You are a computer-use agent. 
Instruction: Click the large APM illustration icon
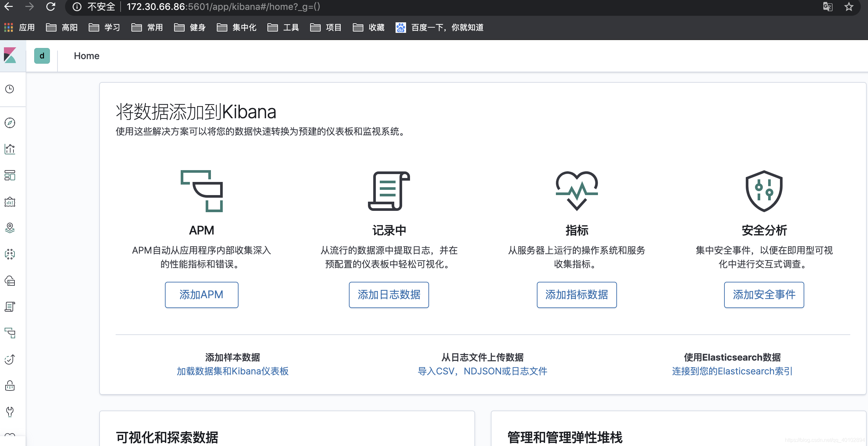click(x=201, y=191)
